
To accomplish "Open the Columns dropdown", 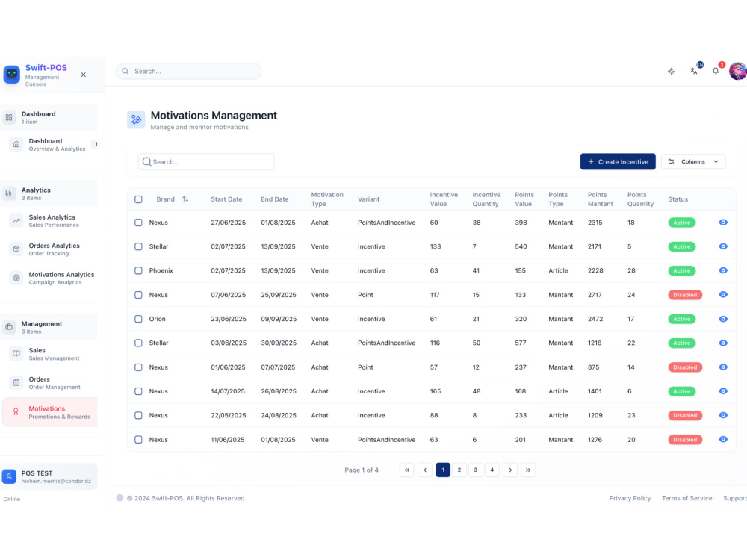I will [x=693, y=162].
